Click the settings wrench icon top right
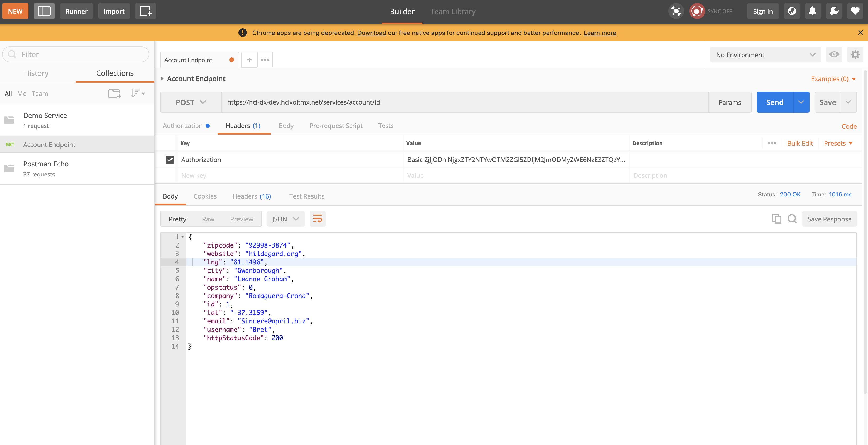Image resolution: width=868 pixels, height=445 pixels. (x=834, y=11)
